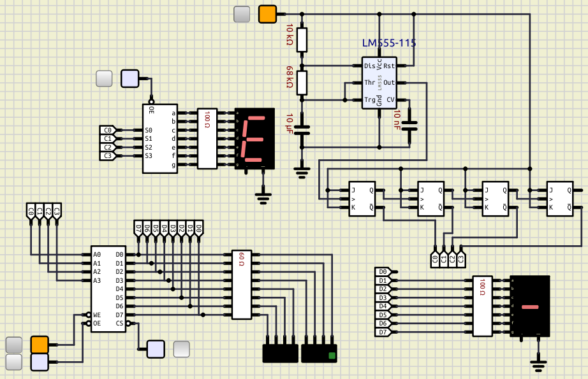Click the ground symbol below the 10 µF capacitor
This screenshot has height=379, width=588.
(x=302, y=172)
